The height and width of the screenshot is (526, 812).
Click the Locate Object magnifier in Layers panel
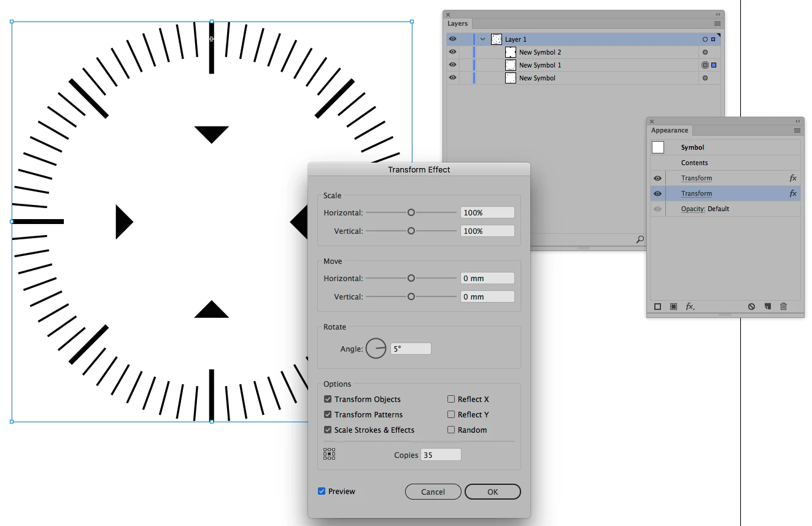coord(640,239)
